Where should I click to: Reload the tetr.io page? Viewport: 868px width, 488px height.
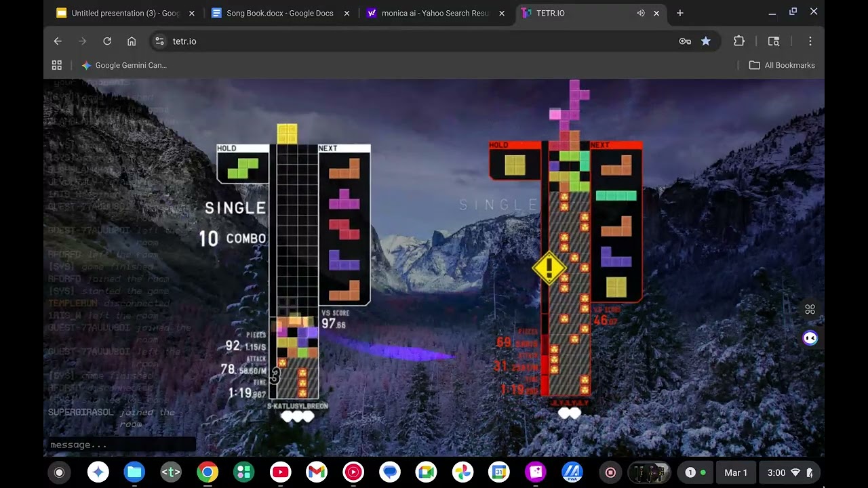tap(107, 41)
